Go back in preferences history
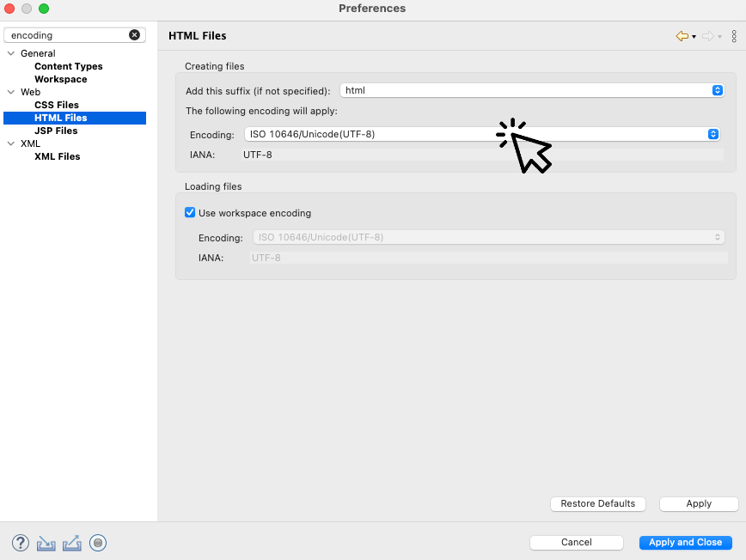Screen dimensions: 746x560 click(682, 36)
